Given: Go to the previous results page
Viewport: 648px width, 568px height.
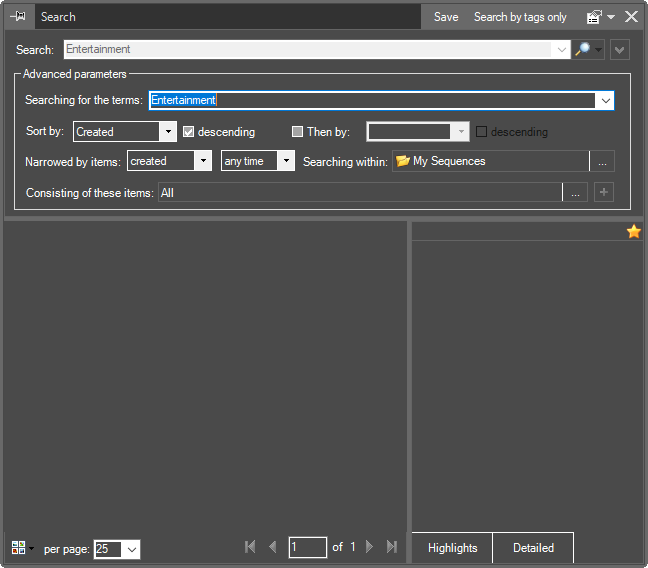Looking at the screenshot, I should pos(272,547).
